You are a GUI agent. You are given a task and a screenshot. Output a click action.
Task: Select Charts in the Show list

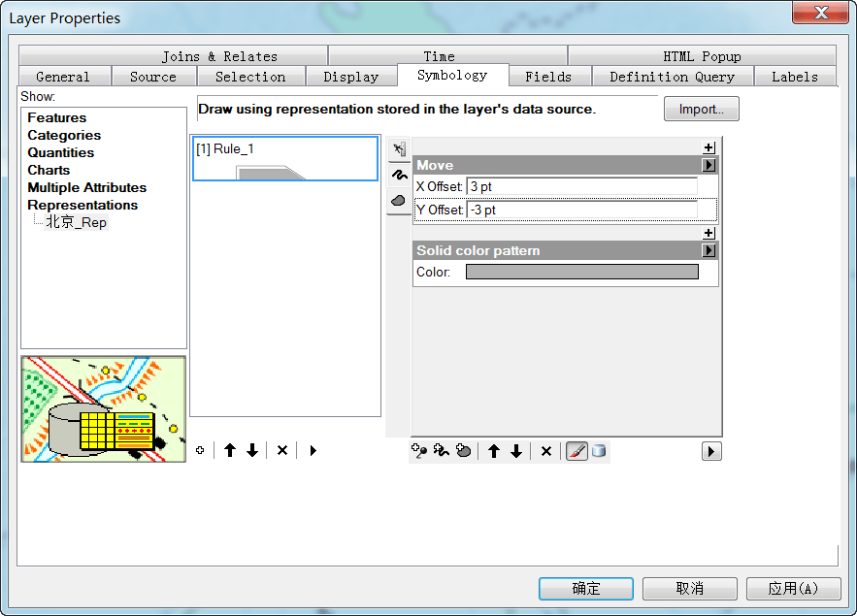click(49, 171)
